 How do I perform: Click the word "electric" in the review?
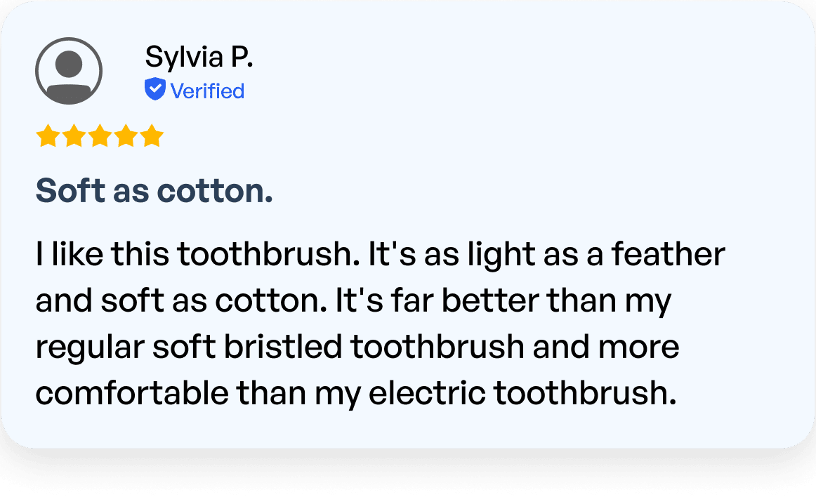(x=427, y=393)
